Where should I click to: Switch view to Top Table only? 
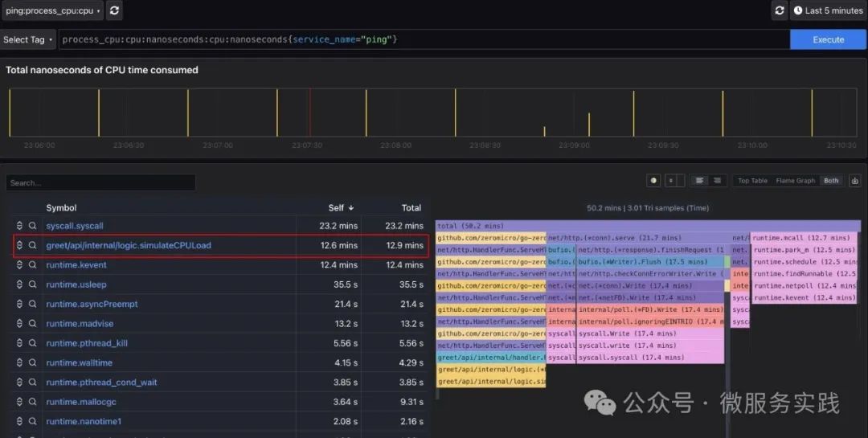(752, 181)
